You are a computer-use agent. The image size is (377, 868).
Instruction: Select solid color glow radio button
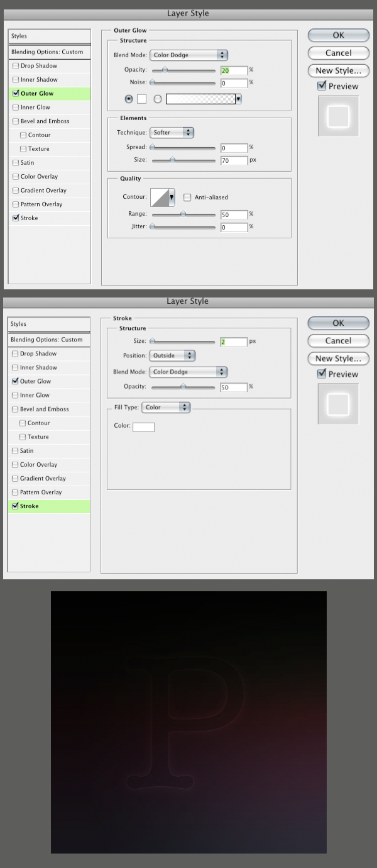(129, 99)
